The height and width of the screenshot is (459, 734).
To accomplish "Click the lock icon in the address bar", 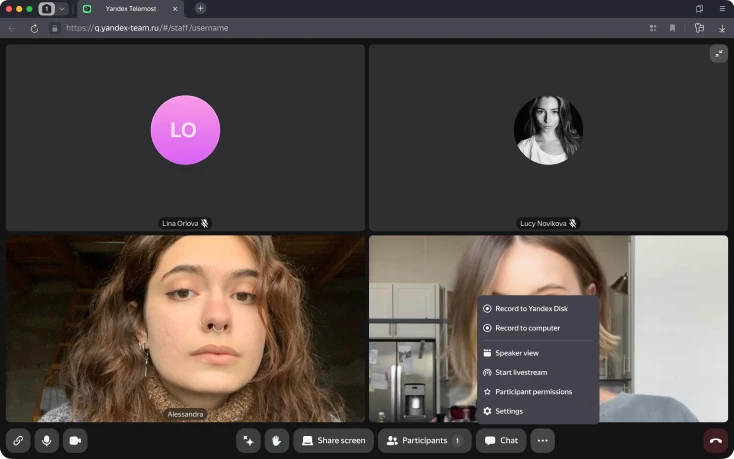I will click(55, 28).
